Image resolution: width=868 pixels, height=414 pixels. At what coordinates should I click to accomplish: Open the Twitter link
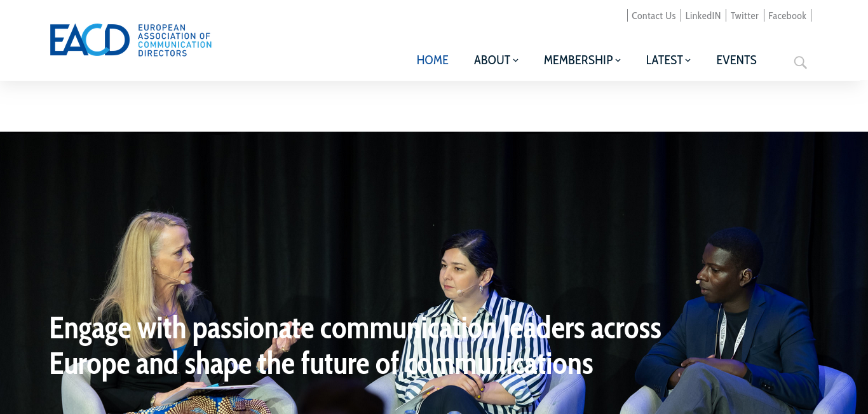[744, 16]
